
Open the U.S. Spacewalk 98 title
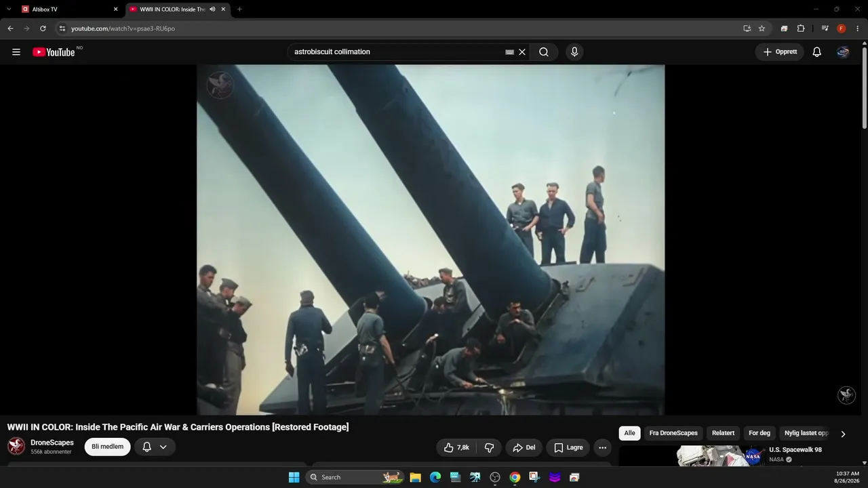795,450
